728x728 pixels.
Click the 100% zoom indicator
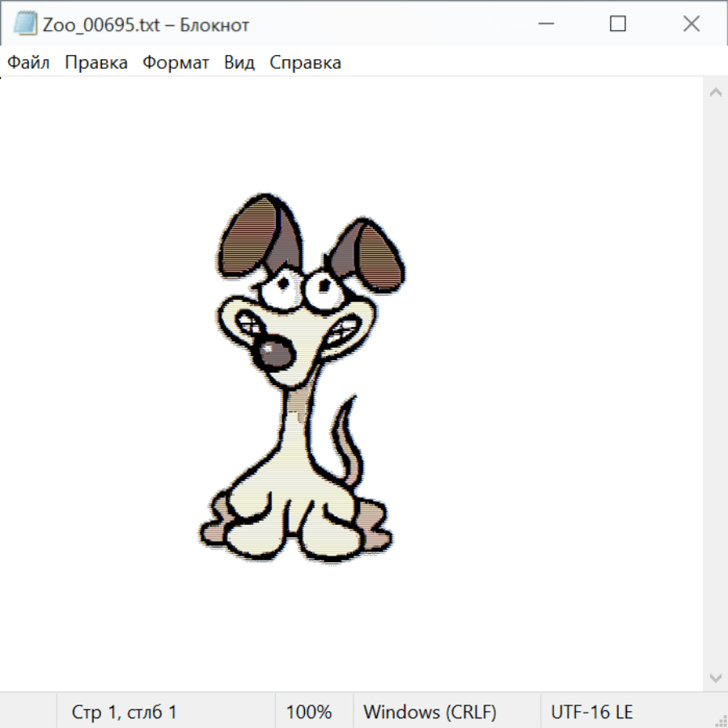coord(309,713)
